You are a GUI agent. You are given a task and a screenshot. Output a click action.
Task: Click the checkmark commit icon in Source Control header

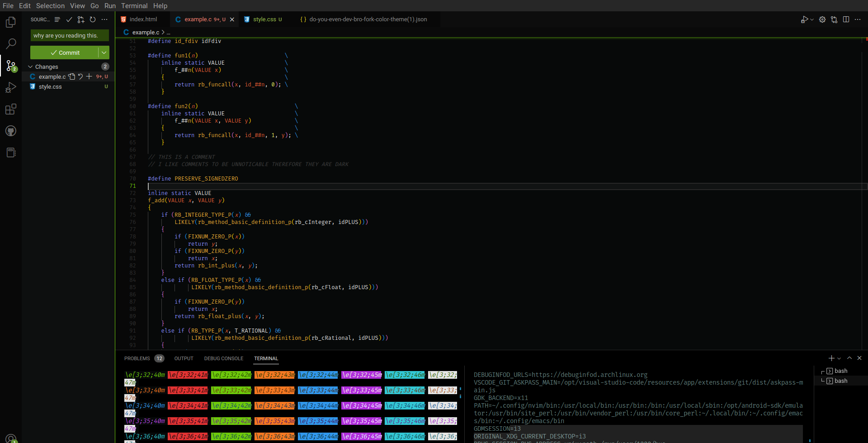69,19
